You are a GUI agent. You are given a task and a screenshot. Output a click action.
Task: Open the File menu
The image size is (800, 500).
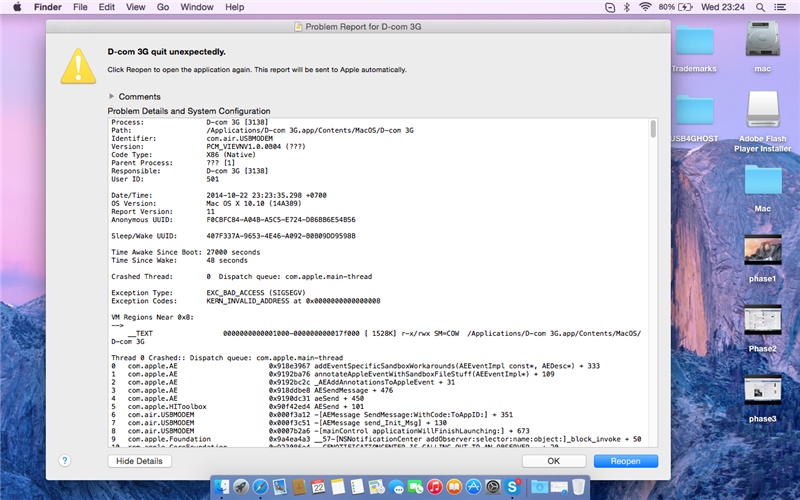(79, 7)
